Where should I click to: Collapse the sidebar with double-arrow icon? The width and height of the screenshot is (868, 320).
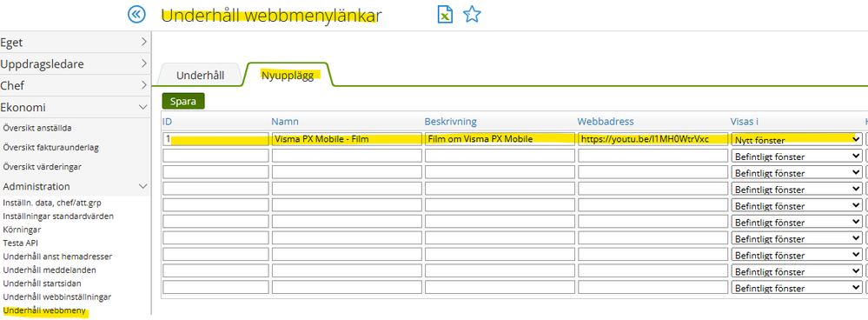[x=136, y=15]
